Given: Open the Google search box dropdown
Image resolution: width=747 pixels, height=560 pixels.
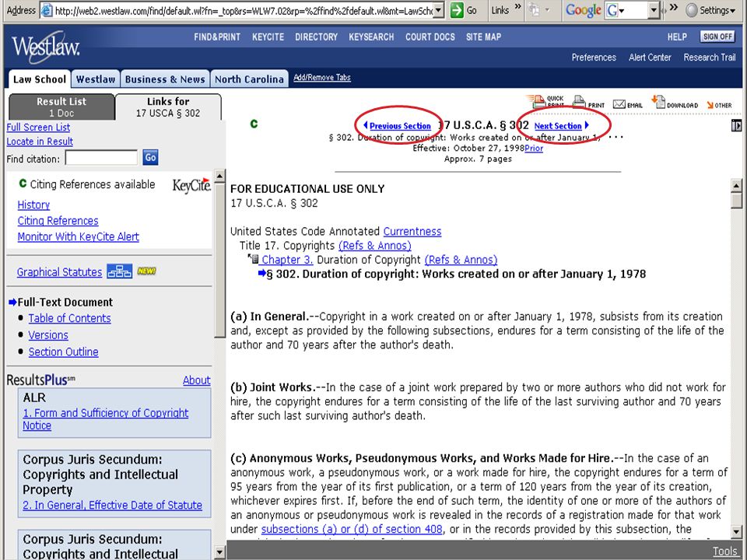Looking at the screenshot, I should pos(654,10).
